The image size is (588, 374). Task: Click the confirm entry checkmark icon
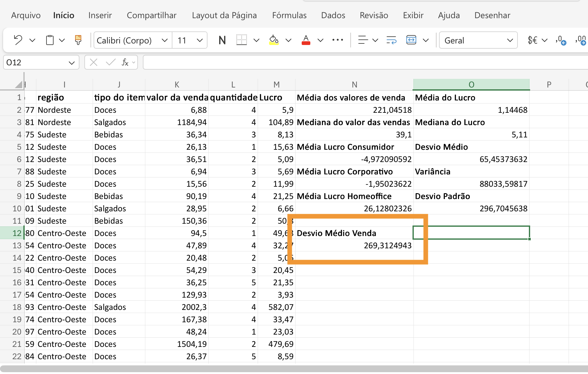(x=111, y=63)
